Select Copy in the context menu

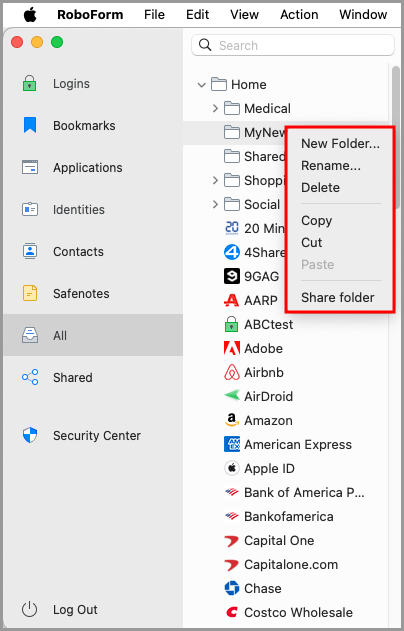point(317,221)
